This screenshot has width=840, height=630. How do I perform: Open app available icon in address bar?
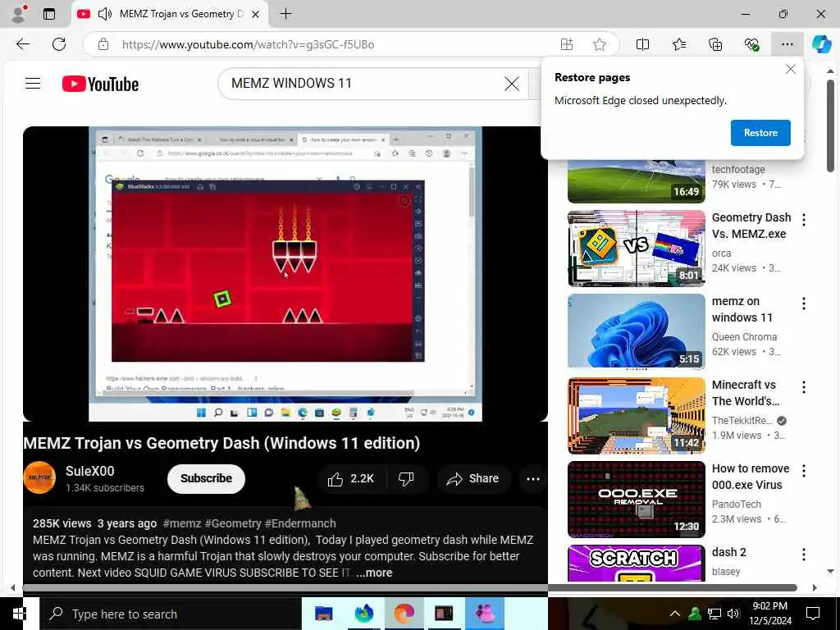[567, 44]
